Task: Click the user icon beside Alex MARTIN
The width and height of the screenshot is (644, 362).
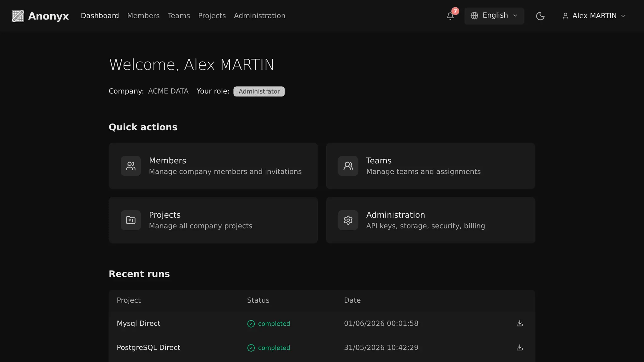Action: click(565, 16)
